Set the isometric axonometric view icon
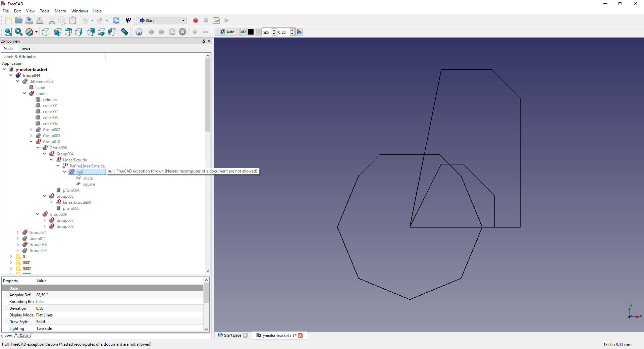This screenshot has width=644, height=349. pos(46,32)
